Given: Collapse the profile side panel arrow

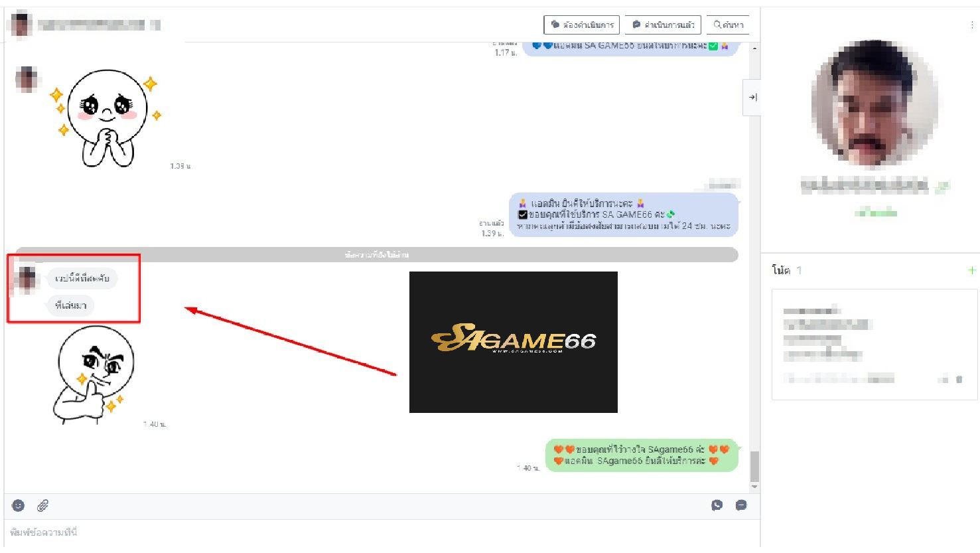Looking at the screenshot, I should (x=752, y=98).
